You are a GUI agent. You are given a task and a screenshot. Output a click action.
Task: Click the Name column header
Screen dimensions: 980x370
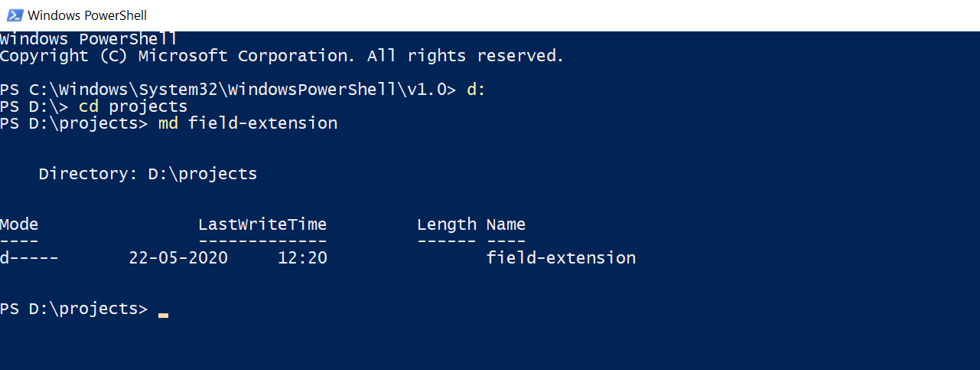506,224
